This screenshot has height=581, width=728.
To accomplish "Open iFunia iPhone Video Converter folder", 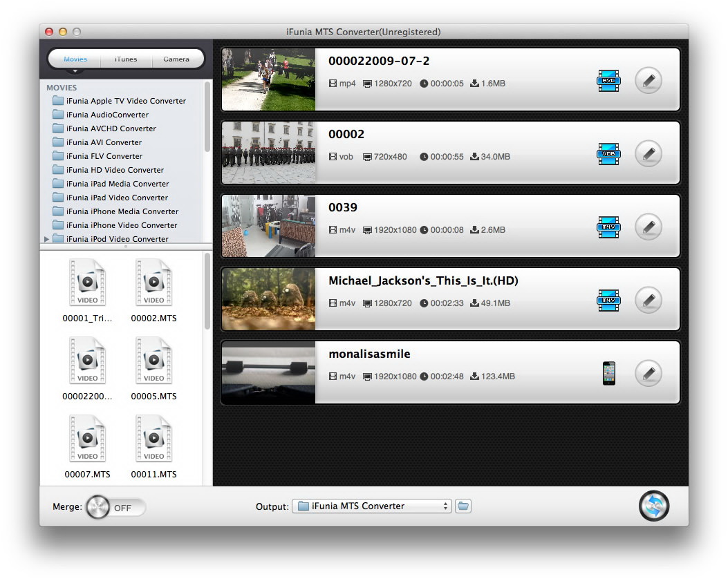I will 115,225.
